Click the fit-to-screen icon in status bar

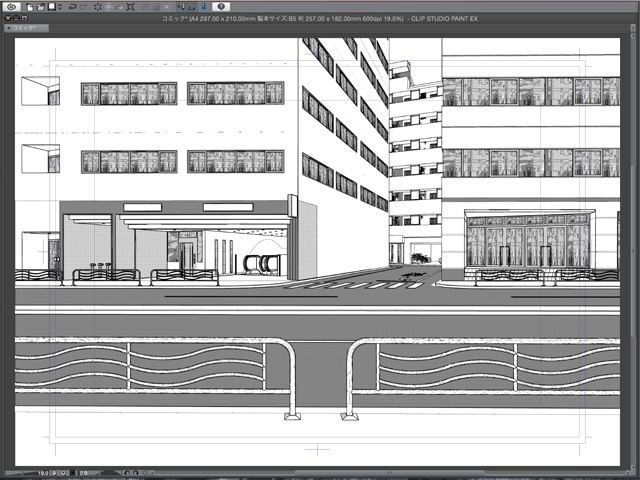[73, 473]
